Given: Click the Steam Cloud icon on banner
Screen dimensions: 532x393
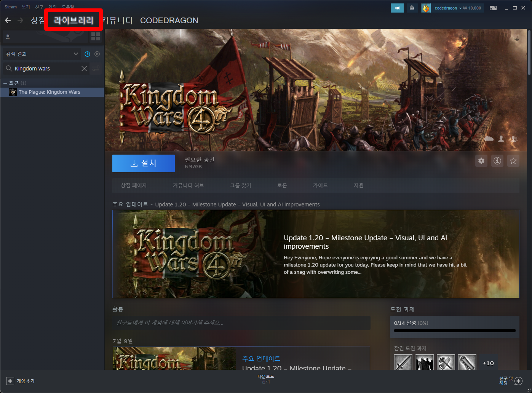Looking at the screenshot, I should pyautogui.click(x=489, y=139).
